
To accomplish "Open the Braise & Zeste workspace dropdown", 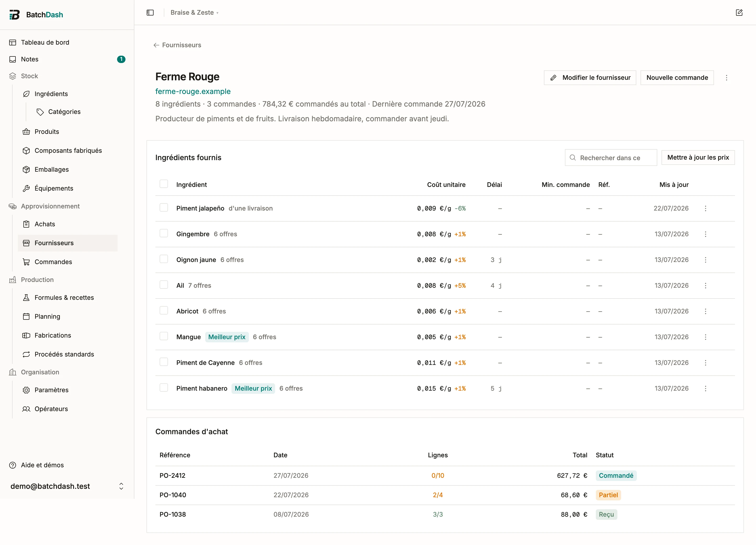I will 194,13.
